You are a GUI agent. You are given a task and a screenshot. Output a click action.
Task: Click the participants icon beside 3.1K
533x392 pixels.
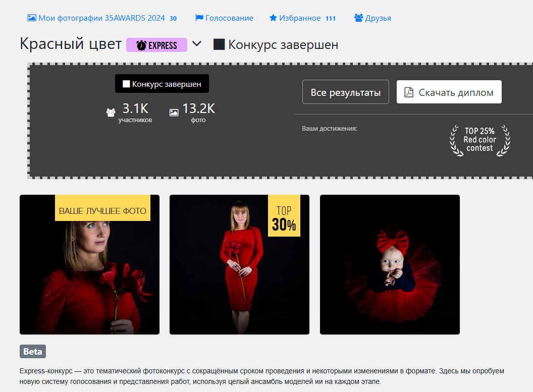coord(111,113)
